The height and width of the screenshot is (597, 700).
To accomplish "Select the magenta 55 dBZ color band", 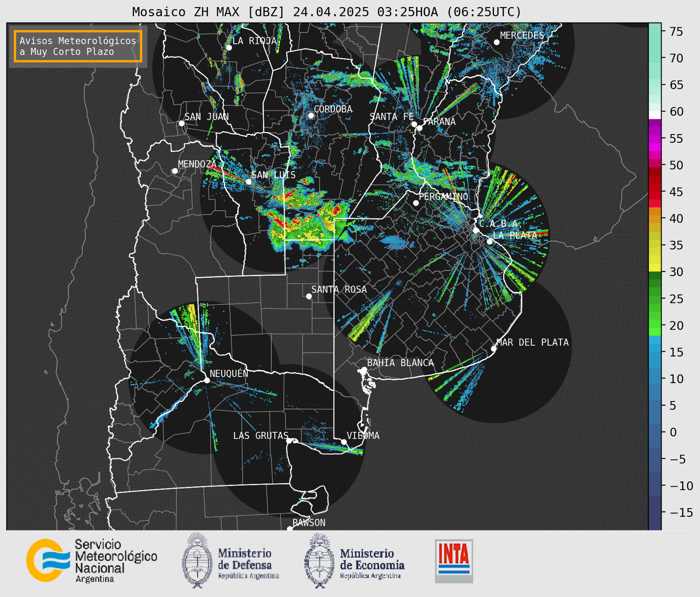I will (x=655, y=138).
